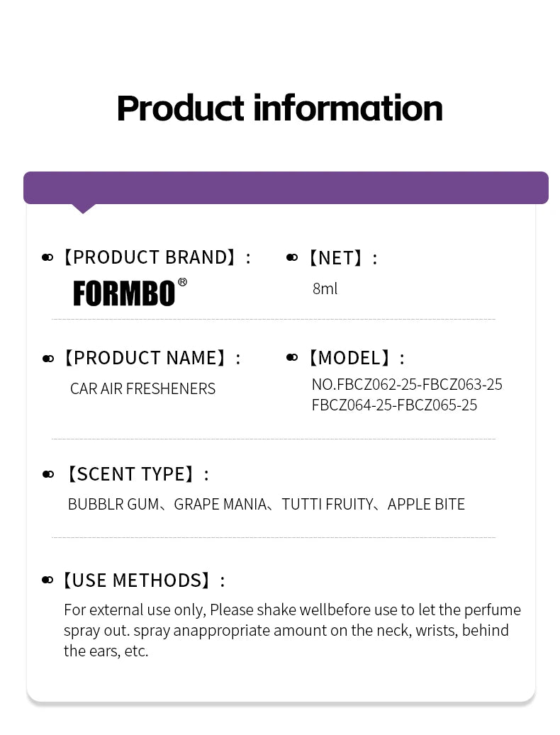Click the CAR AIR FRESHENERS product name

[x=142, y=388]
